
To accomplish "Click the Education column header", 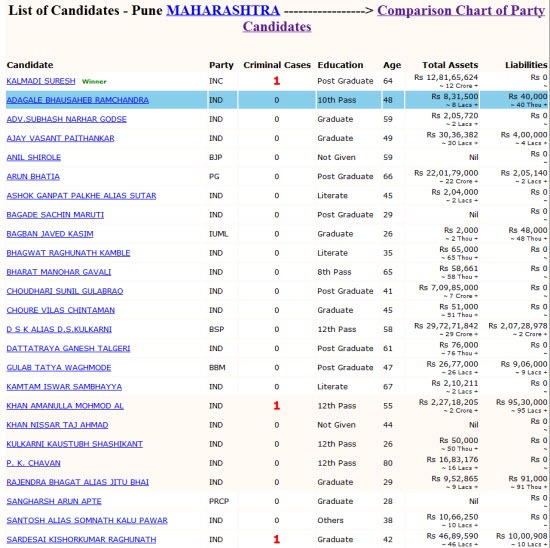I will tap(340, 65).
